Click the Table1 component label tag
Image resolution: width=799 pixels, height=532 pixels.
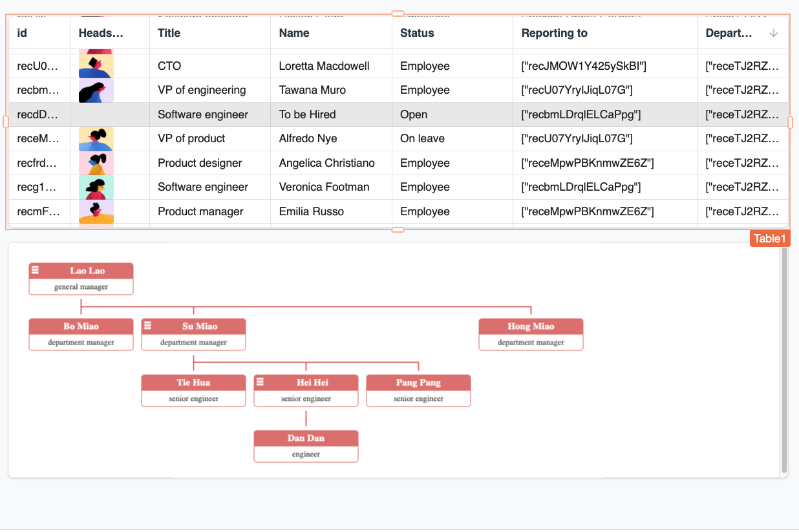(x=769, y=239)
